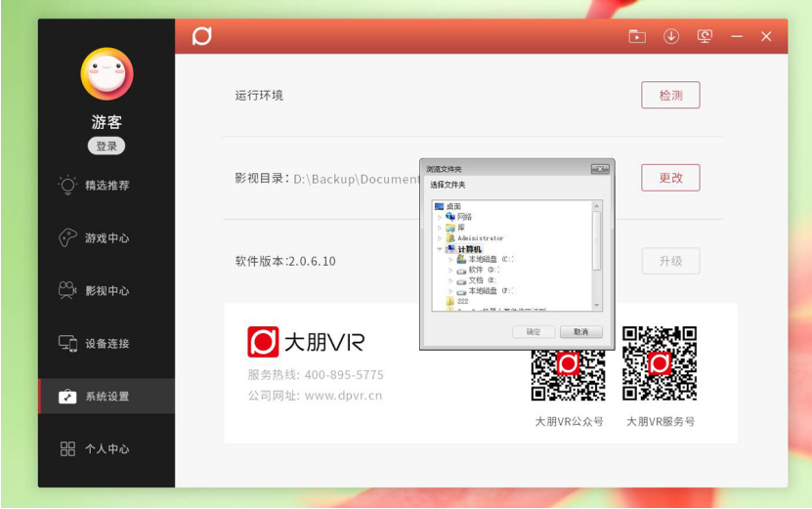This screenshot has width=812, height=509.
Task: Expand the 本地磁盘 (C:) drive node
Action: point(450,259)
